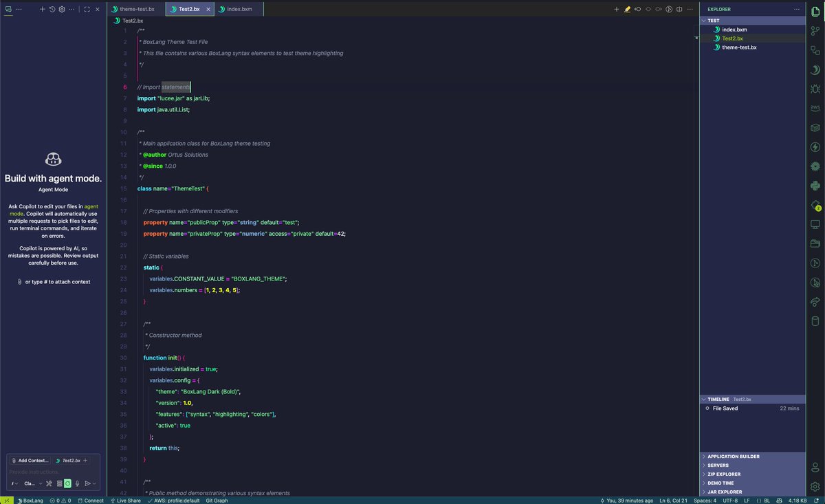Open the BoxLang crescent icon in activity bar

point(815,69)
